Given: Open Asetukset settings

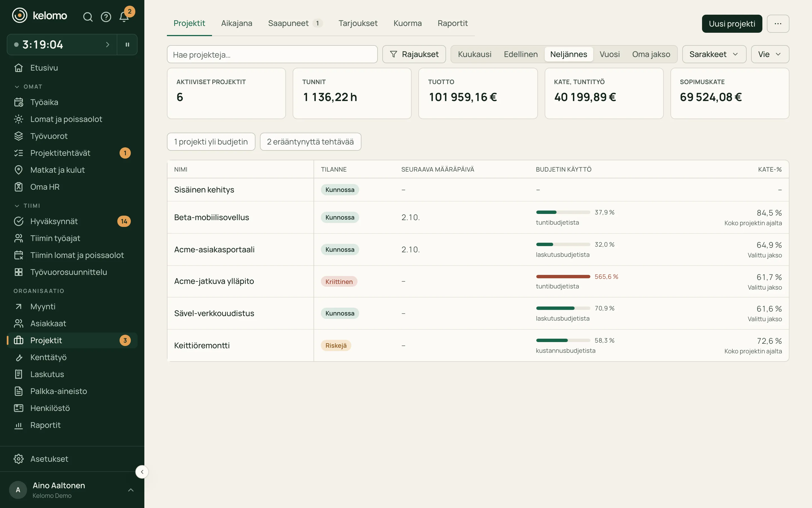Looking at the screenshot, I should [72, 459].
